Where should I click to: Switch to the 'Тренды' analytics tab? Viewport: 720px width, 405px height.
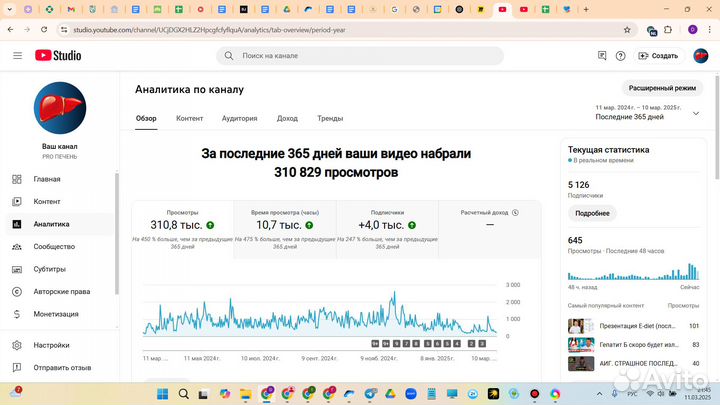click(x=330, y=118)
